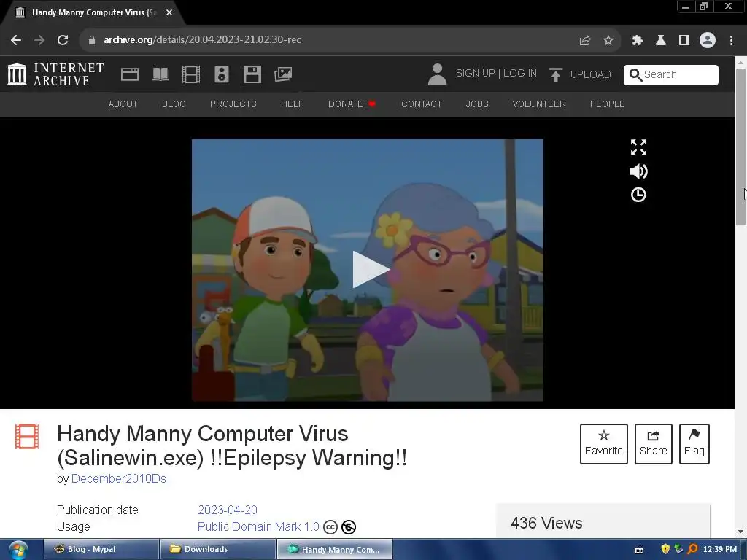Click the no-copyright public domain icon
This screenshot has height=560, width=747.
[x=349, y=527]
